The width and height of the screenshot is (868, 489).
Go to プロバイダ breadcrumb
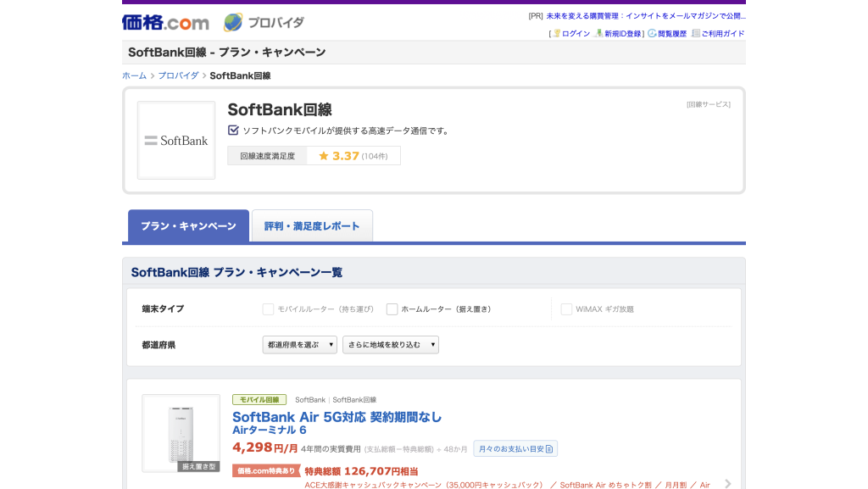click(x=178, y=75)
